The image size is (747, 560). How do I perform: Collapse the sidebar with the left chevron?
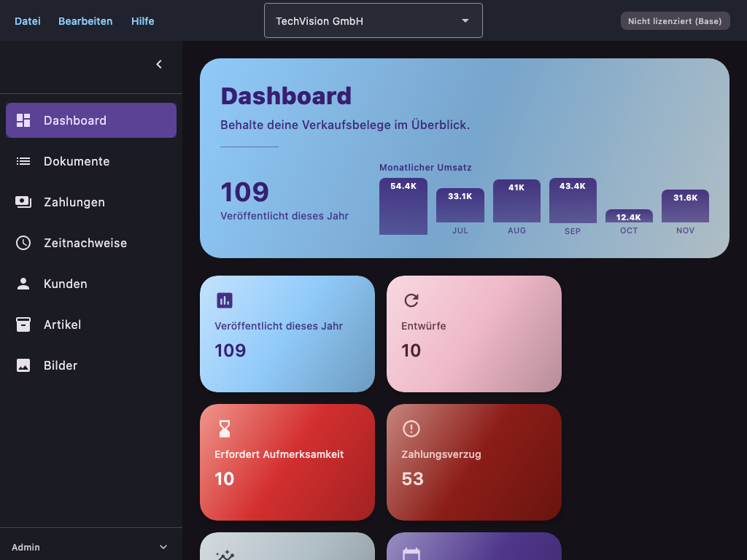click(x=159, y=64)
